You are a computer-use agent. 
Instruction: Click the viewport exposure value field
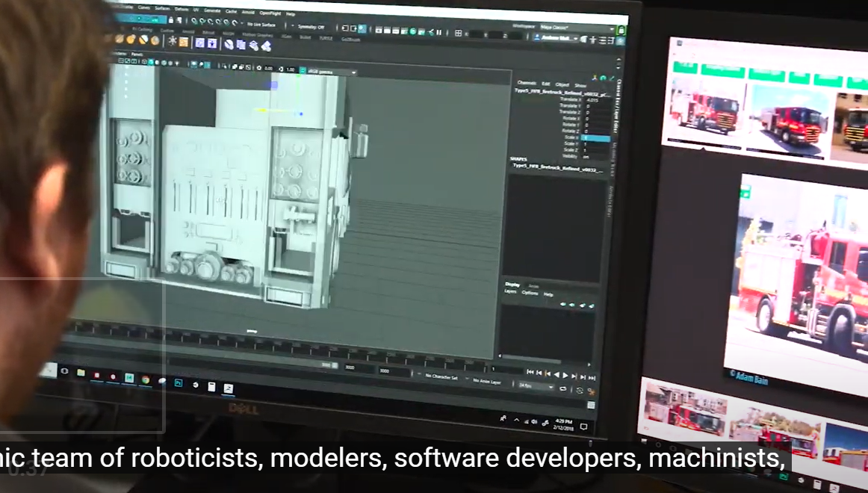268,68
